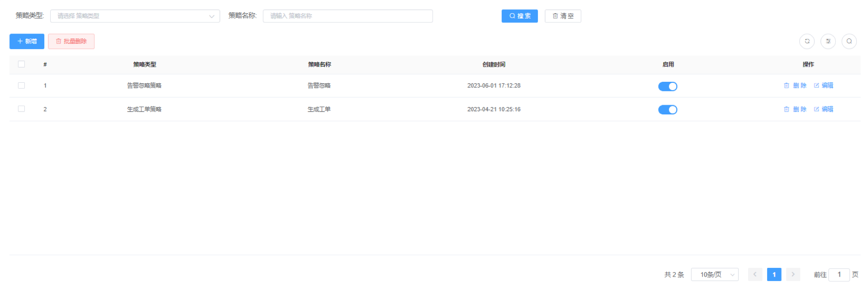This screenshot has height=299, width=868.
Task: Tick the checkbox for row 1
Action: point(21,86)
